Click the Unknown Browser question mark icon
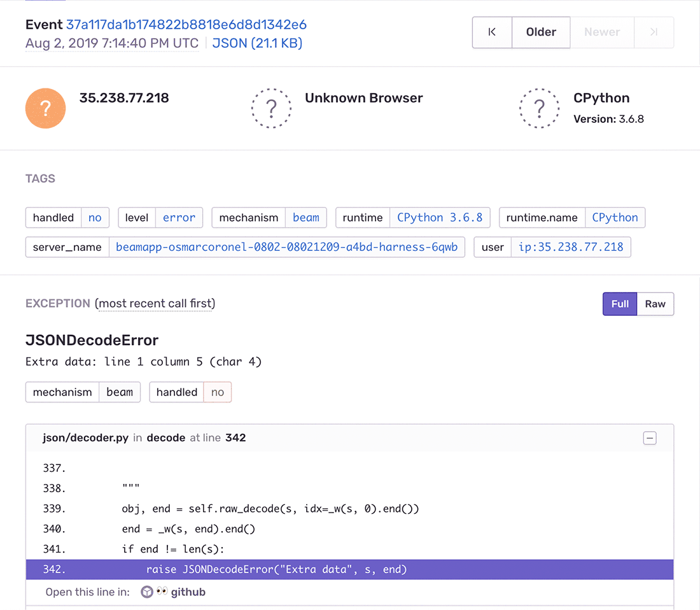Viewport: 700px width, 610px height. 271,108
